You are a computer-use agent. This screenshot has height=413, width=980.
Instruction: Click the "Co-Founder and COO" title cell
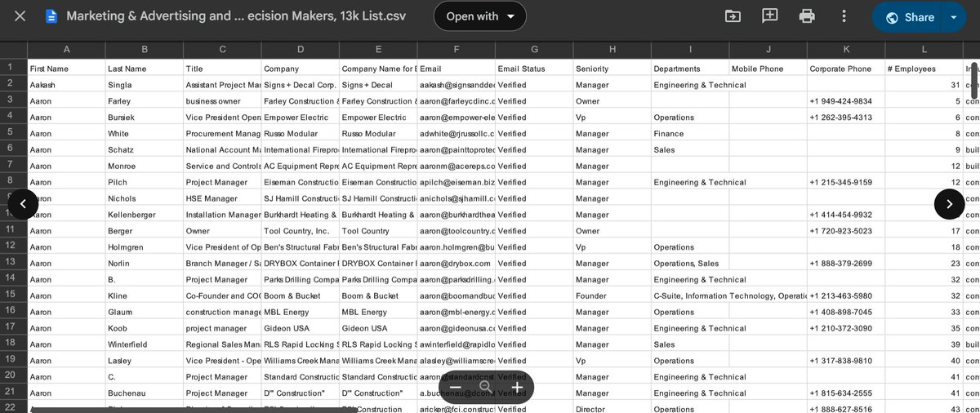point(222,295)
